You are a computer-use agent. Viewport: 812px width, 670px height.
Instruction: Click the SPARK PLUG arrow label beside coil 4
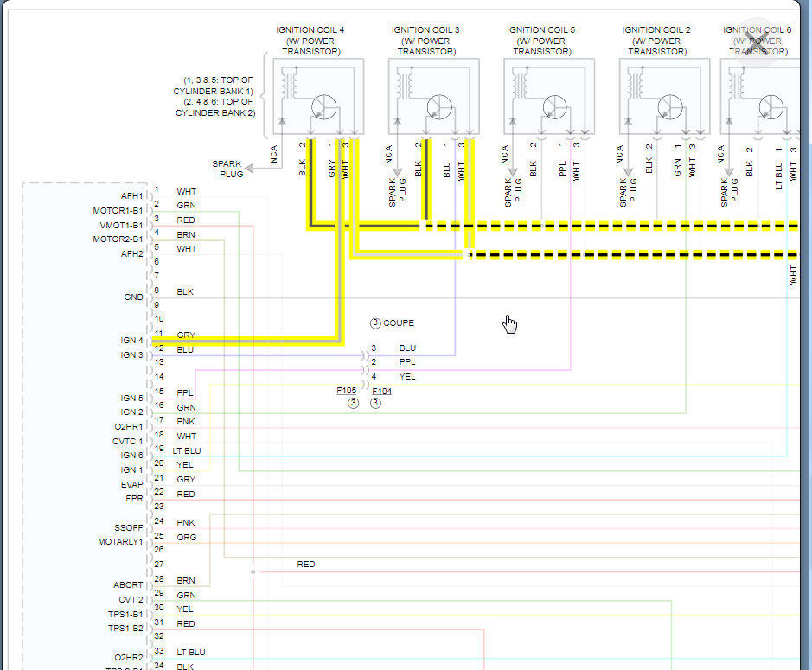pyautogui.click(x=227, y=169)
